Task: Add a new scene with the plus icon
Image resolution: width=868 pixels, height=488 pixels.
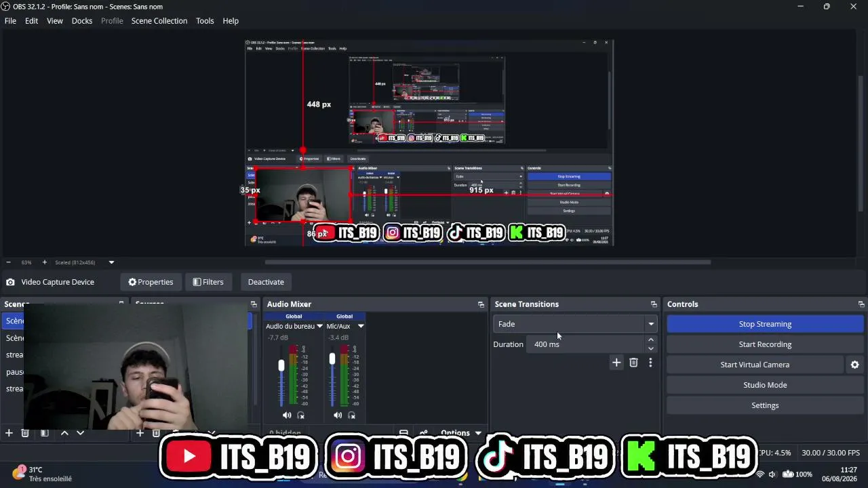Action: 9,433
